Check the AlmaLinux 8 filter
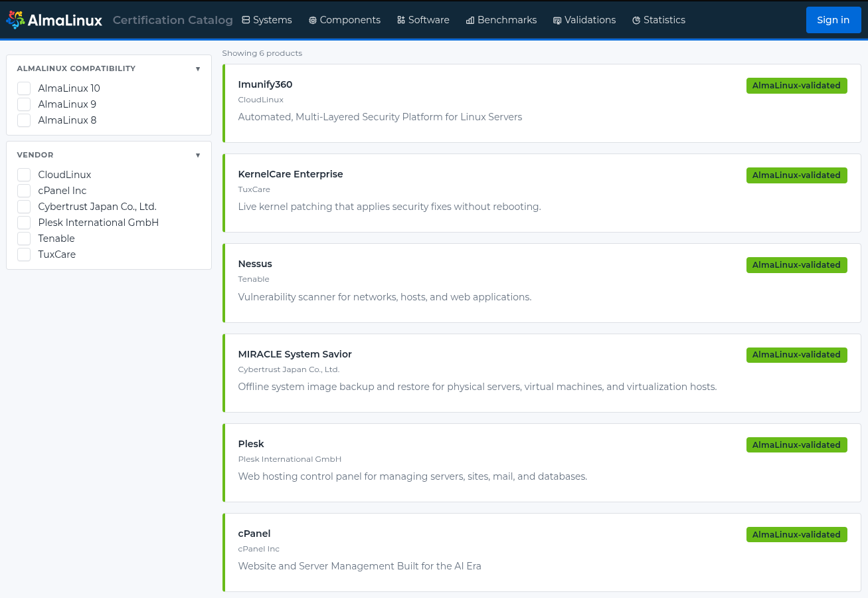868x598 pixels. click(24, 120)
